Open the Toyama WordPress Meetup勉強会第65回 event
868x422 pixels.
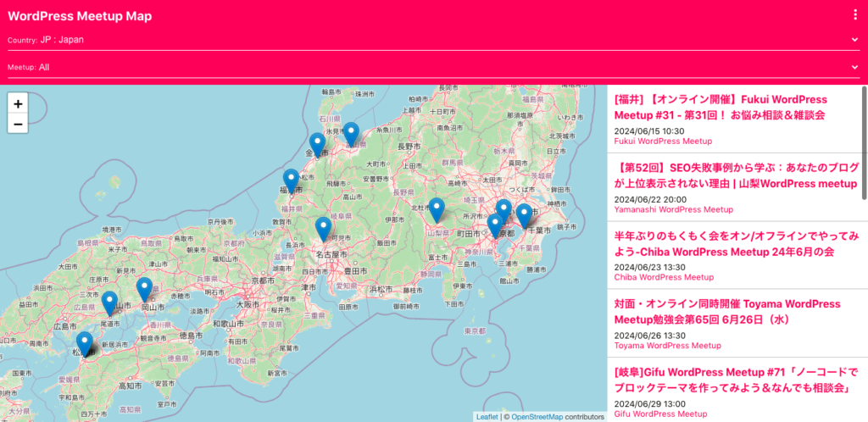tap(727, 312)
